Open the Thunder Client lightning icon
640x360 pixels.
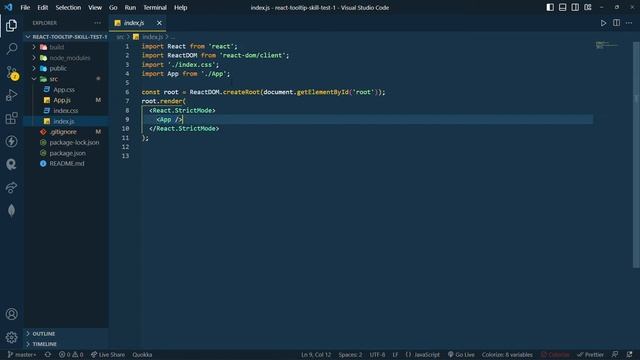coord(11,141)
